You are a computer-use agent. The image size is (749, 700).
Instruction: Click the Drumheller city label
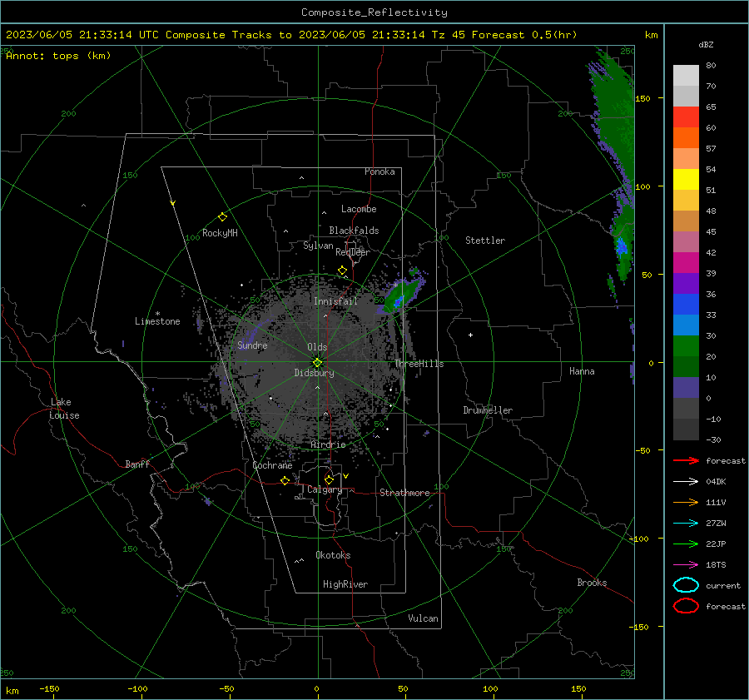tap(488, 410)
